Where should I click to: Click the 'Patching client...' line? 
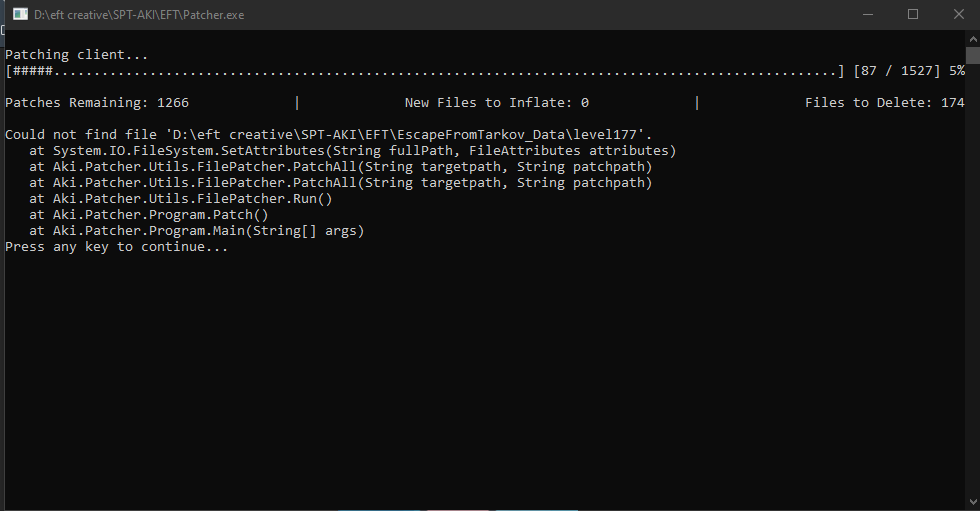pos(76,55)
